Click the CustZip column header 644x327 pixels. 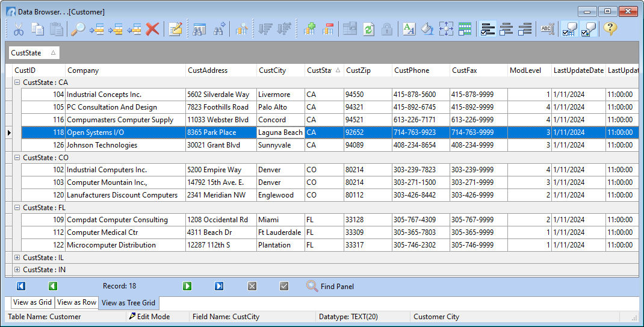[368, 70]
